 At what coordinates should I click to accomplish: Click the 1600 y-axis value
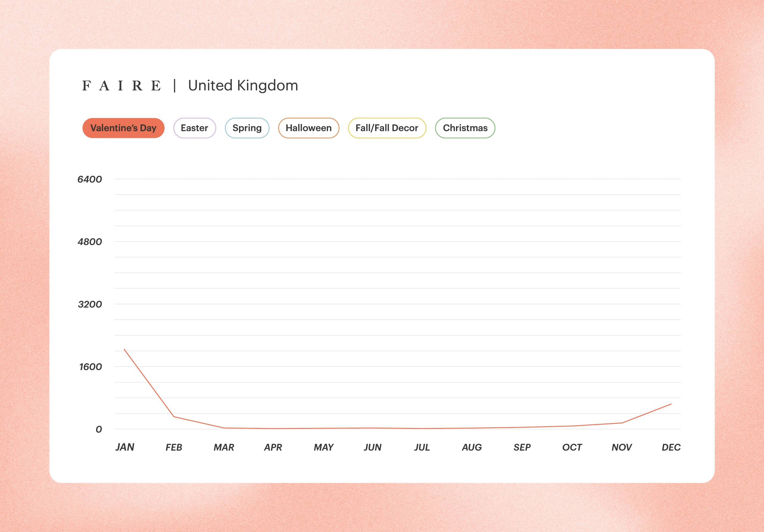(90, 367)
